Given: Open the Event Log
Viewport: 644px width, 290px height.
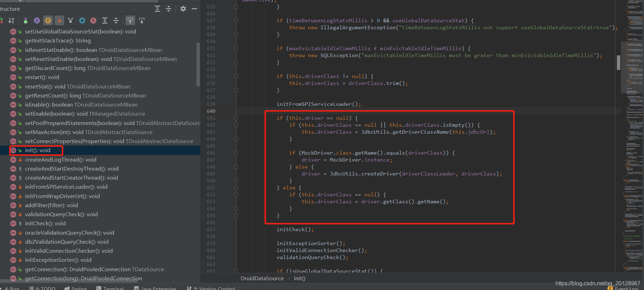Looking at the screenshot, I should (623, 288).
